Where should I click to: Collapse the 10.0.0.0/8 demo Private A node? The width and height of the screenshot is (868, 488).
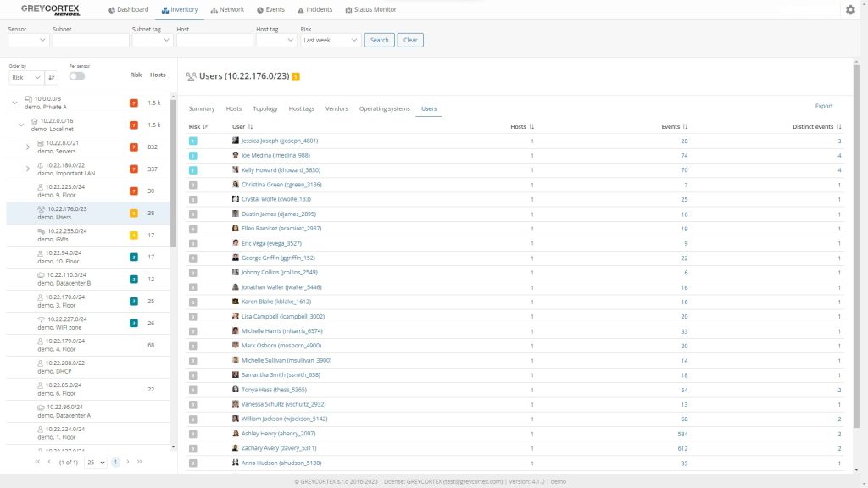[x=14, y=103]
